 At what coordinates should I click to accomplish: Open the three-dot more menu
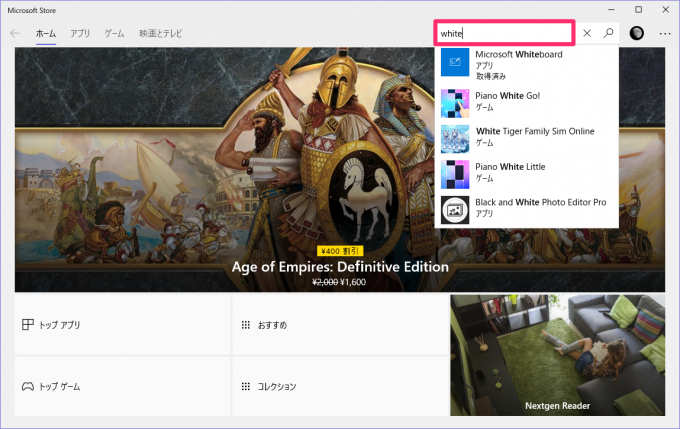665,33
